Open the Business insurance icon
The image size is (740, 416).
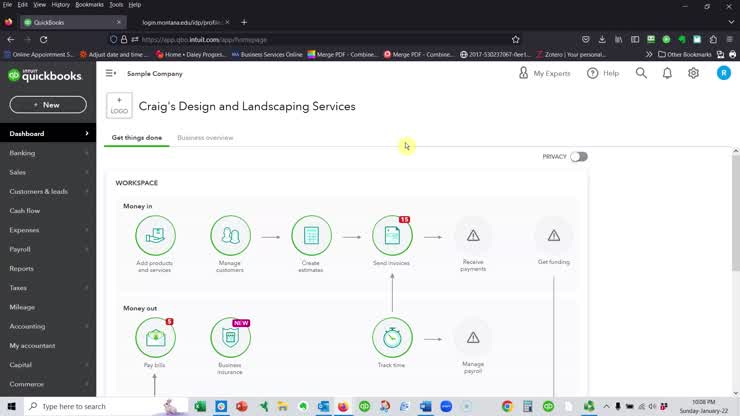[231, 338]
